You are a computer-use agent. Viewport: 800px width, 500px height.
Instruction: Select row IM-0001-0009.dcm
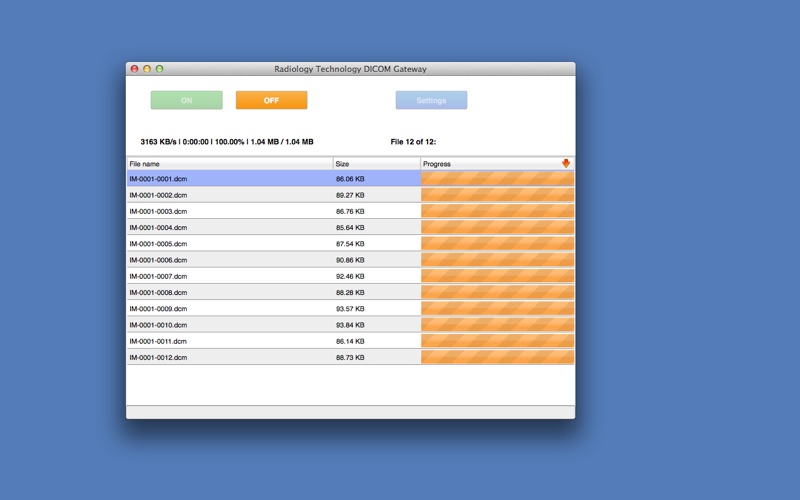(x=351, y=309)
